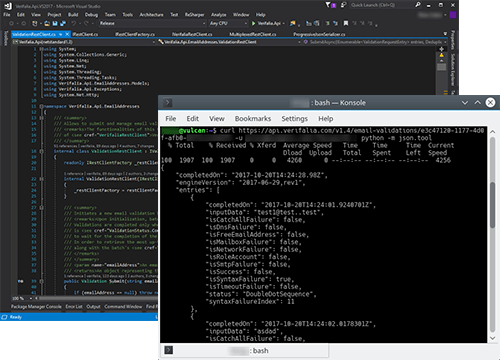Click the Quick Launch search magnifier icon
500x360 pixels.
click(418, 5)
